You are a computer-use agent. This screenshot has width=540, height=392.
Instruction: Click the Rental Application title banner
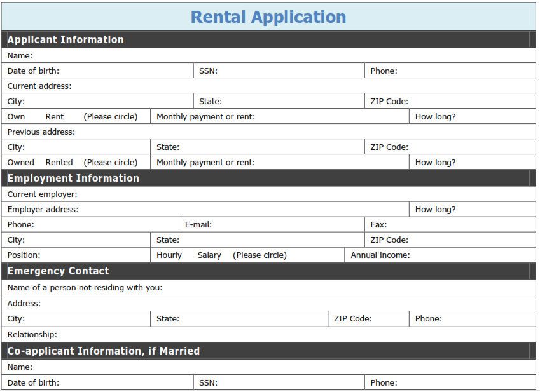(268, 17)
